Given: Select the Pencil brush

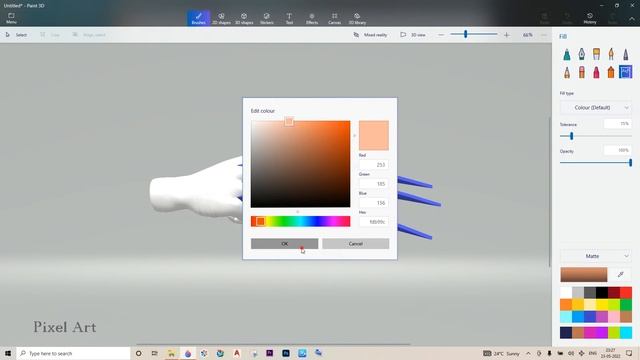Looking at the screenshot, I should (x=567, y=72).
